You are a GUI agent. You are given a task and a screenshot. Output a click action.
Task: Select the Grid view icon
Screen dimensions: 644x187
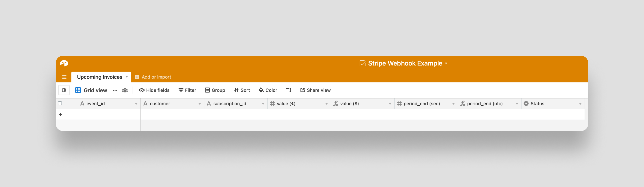pyautogui.click(x=78, y=90)
